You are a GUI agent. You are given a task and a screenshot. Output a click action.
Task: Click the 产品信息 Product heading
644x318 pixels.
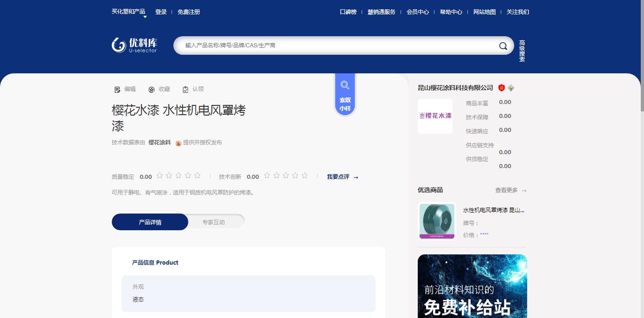click(x=155, y=263)
